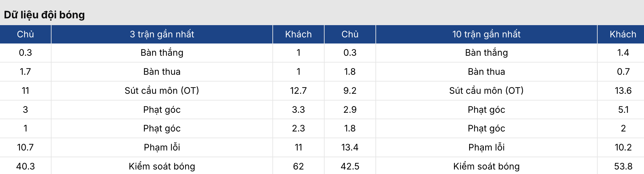Click the 13.4 home fouls value
This screenshot has height=174, width=644.
[x=350, y=147]
